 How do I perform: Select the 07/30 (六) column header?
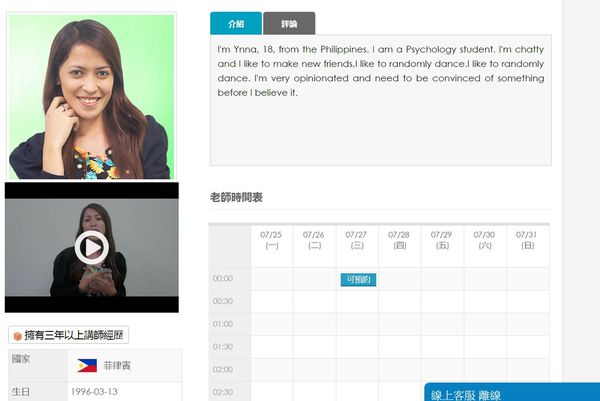point(485,240)
